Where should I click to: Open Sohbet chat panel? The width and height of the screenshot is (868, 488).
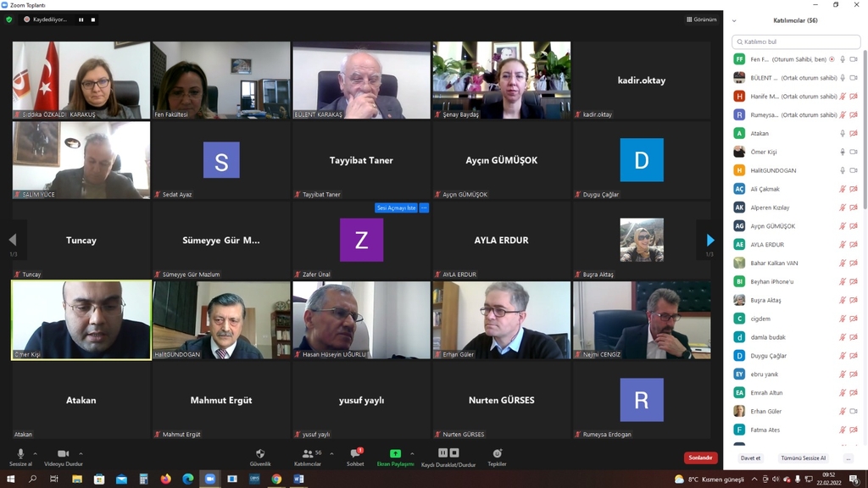(x=355, y=454)
